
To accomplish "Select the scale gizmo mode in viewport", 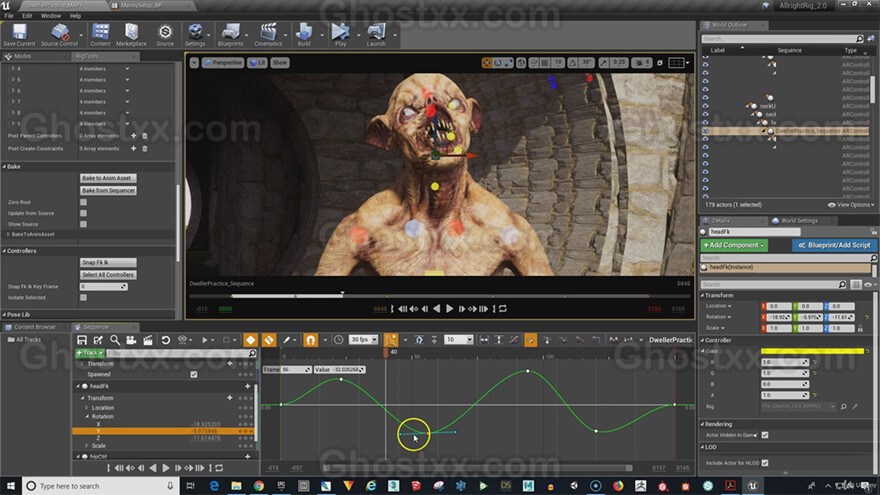I will [x=508, y=63].
